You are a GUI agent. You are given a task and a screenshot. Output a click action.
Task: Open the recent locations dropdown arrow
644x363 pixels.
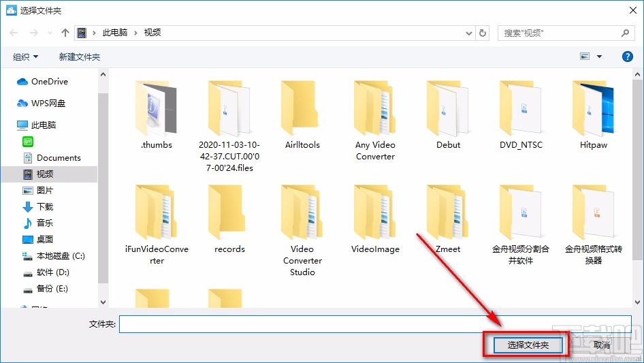click(x=50, y=33)
